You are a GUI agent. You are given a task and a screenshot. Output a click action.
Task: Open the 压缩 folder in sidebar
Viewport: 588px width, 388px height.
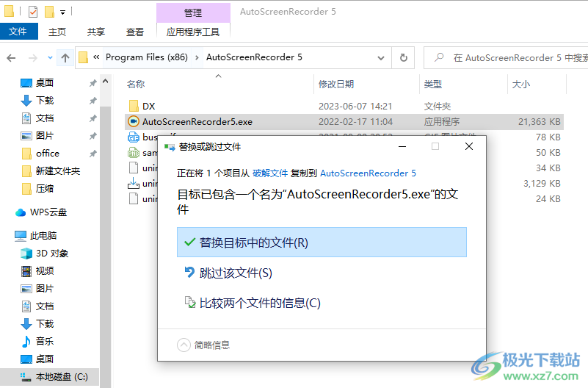[45, 188]
